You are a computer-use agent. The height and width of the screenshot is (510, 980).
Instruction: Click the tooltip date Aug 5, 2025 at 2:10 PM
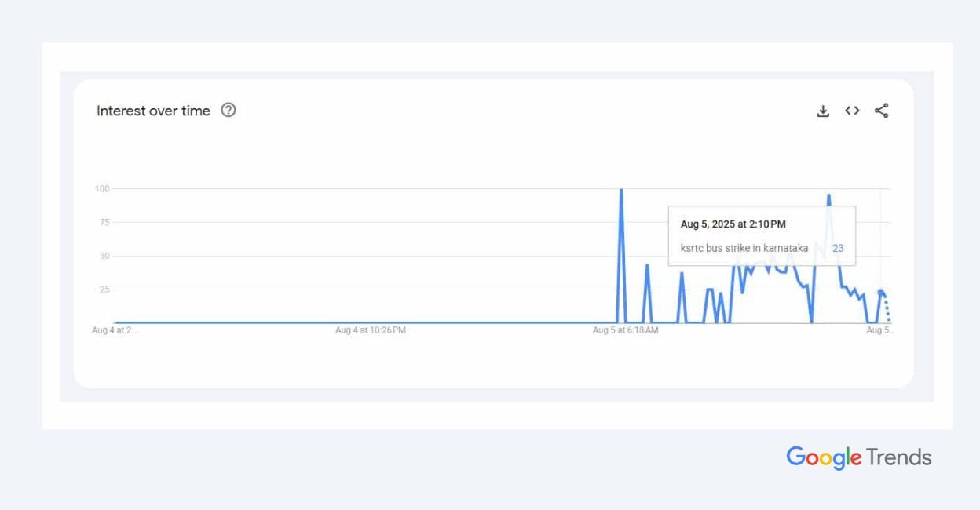[x=733, y=224]
